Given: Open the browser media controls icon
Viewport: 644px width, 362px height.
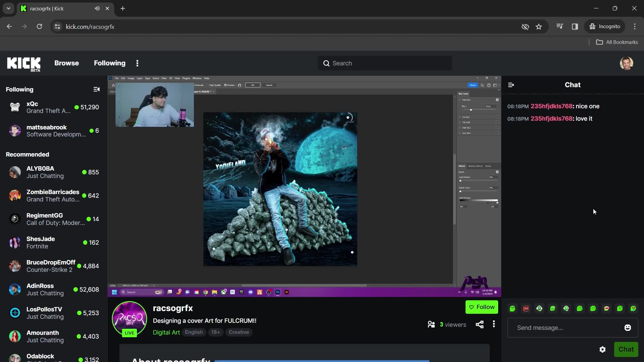Looking at the screenshot, I should [x=559, y=26].
